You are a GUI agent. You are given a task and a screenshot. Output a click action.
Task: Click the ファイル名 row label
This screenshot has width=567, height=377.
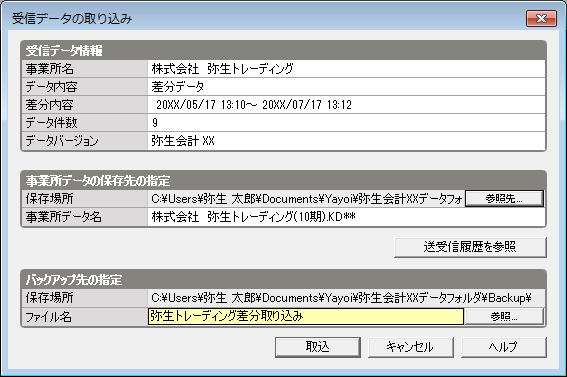pos(48,317)
